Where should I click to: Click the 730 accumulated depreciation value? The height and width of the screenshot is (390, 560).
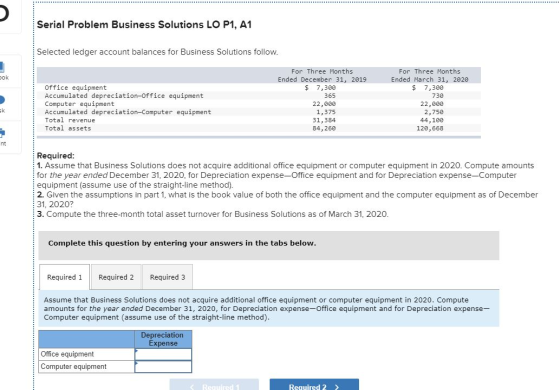tap(438, 96)
